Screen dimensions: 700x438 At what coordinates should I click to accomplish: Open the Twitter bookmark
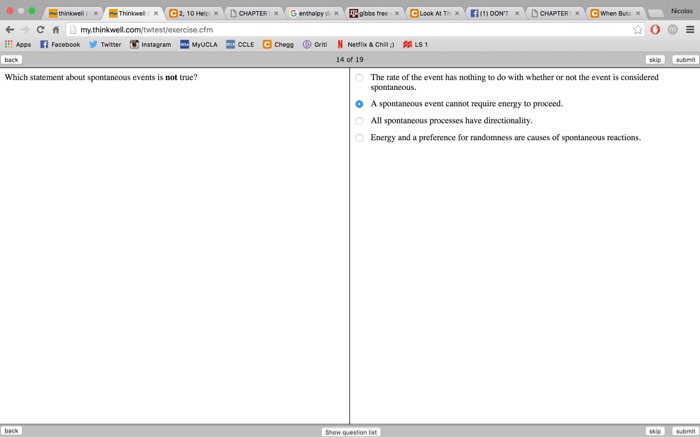click(105, 44)
